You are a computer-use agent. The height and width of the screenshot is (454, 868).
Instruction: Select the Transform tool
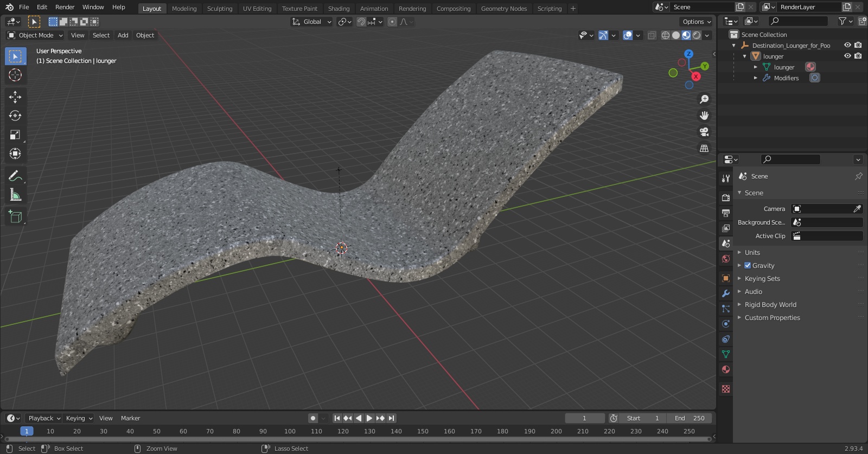(x=15, y=154)
